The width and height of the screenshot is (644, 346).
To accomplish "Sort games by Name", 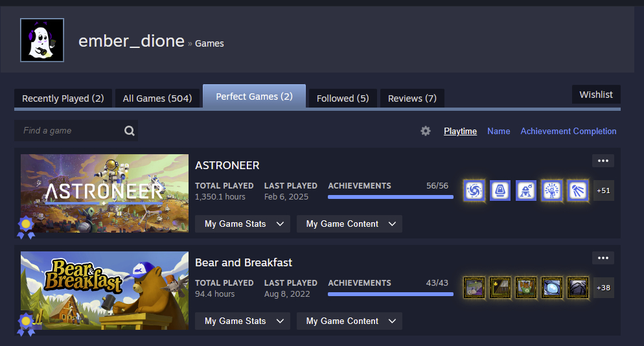I will 498,131.
